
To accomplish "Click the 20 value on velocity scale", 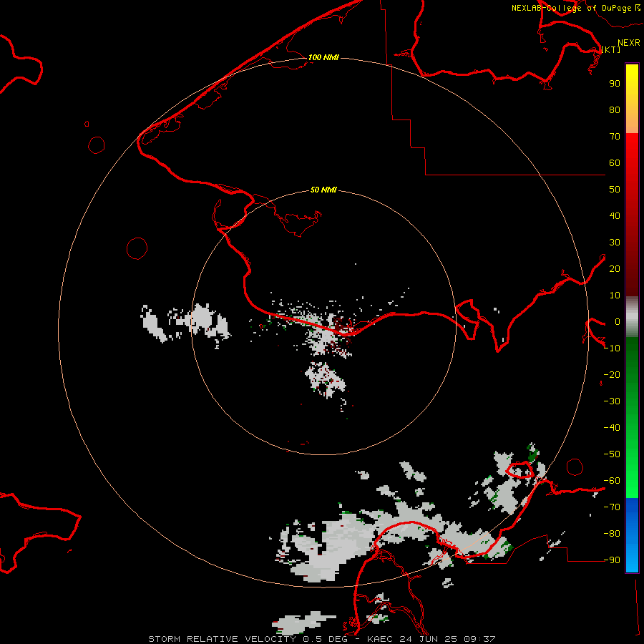I will click(x=615, y=269).
